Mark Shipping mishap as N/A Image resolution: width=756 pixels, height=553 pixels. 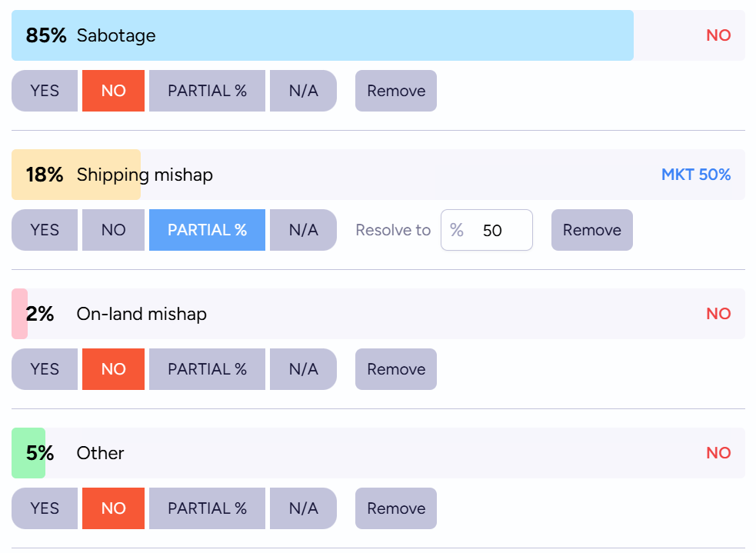(303, 230)
